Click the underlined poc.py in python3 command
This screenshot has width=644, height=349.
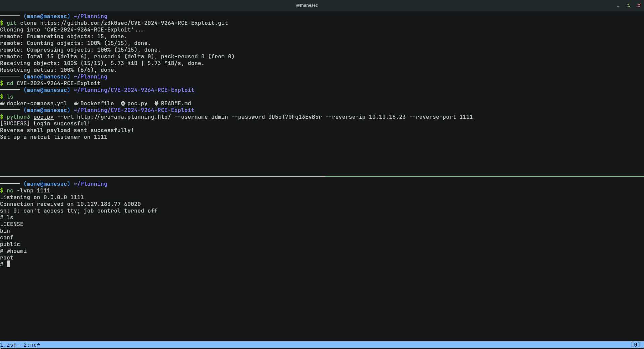[x=44, y=117]
